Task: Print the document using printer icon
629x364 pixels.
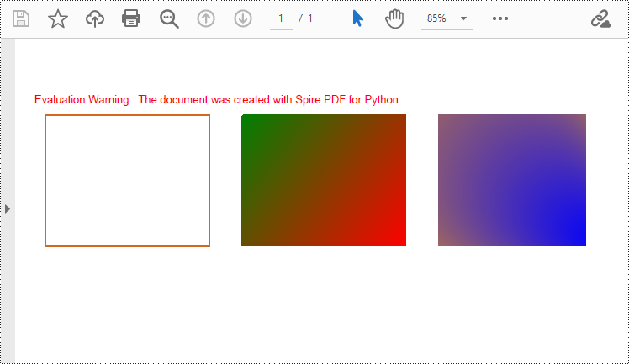Action: (x=131, y=18)
